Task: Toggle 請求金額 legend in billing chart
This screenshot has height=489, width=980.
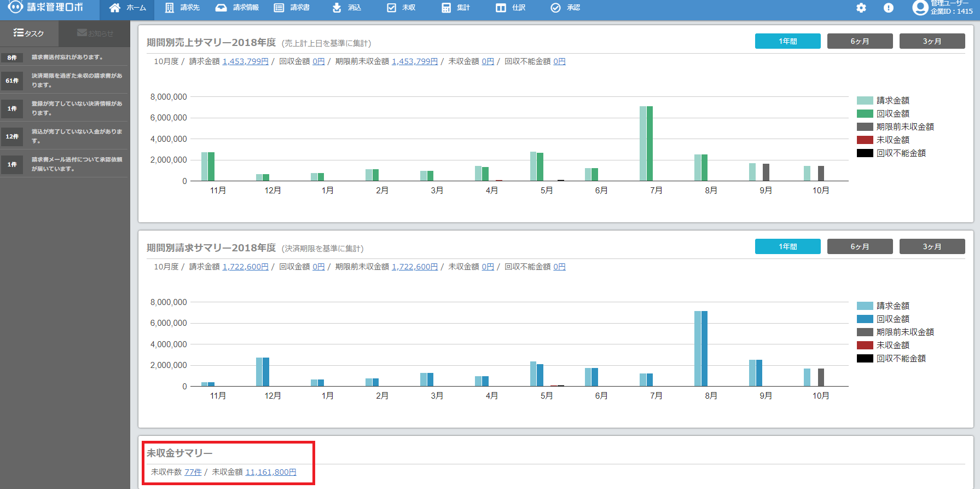Action: point(892,306)
